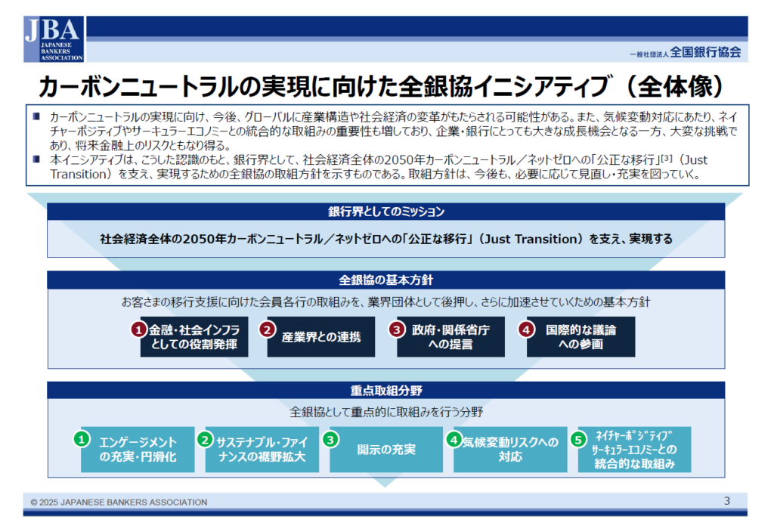Select the サステナブル・ファイナンスの裾野拡大 box
Image resolution: width=774 pixels, height=532 pixels.
(x=262, y=450)
